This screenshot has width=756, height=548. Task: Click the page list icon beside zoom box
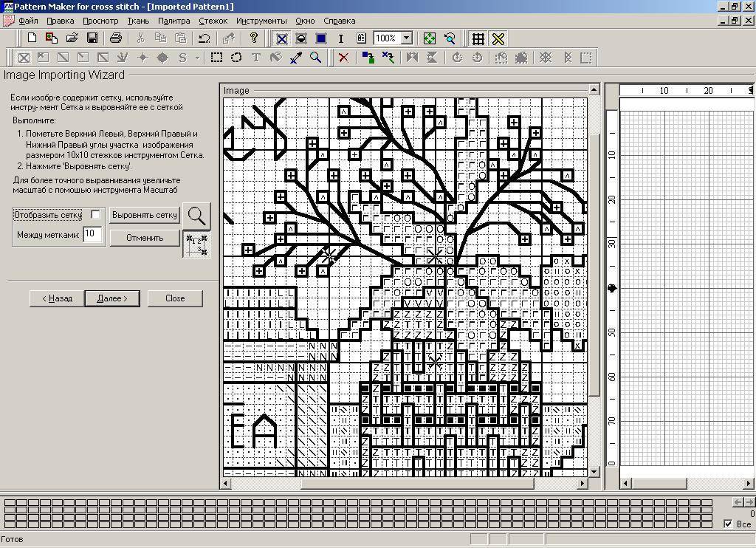point(361,38)
